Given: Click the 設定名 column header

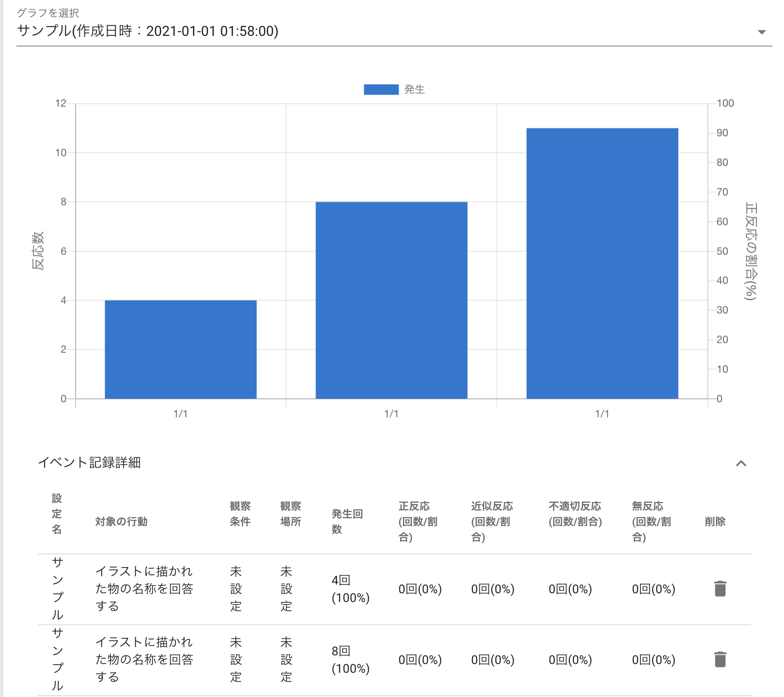Looking at the screenshot, I should point(57,514).
